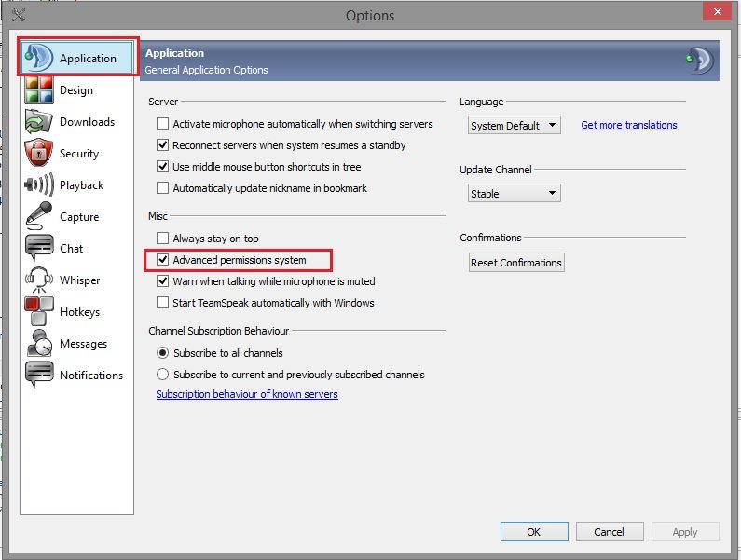Toggle Advanced permissions system checkbox
The width and height of the screenshot is (741, 560).
pos(162,259)
